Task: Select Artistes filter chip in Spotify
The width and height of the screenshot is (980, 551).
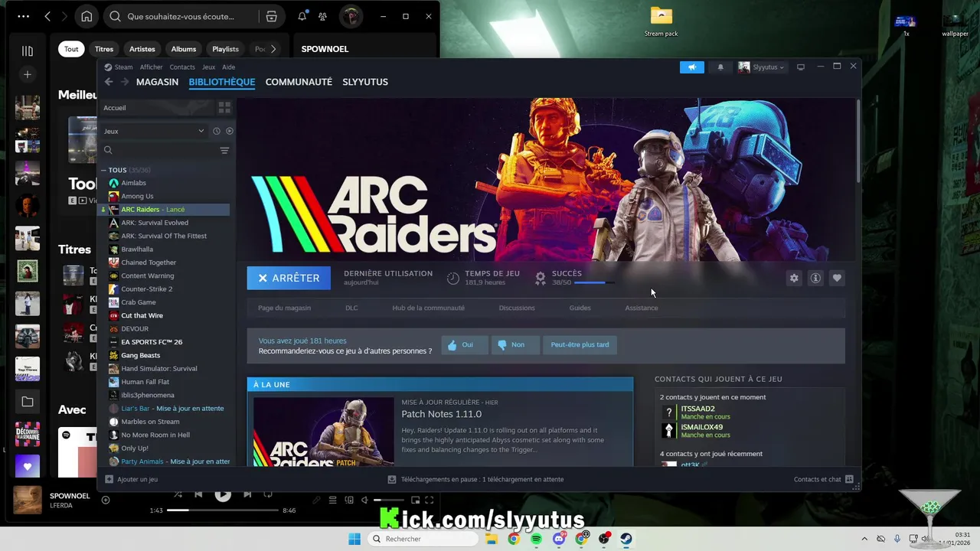Action: [142, 49]
